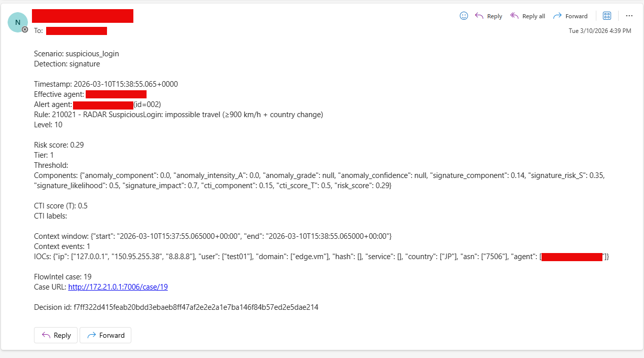644x358 pixels.
Task: Click the Rule 210021 impossible travel line
Action: (178, 115)
